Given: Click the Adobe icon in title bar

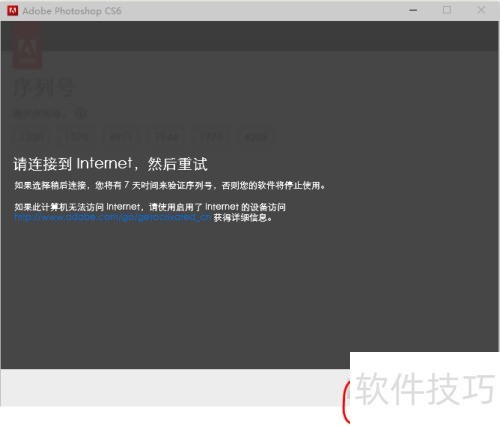Looking at the screenshot, I should tap(12, 11).
